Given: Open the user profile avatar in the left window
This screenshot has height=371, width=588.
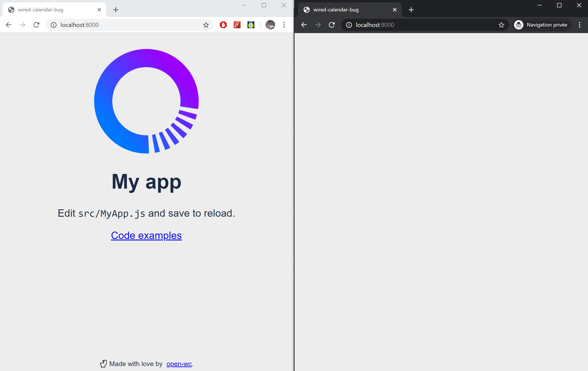Looking at the screenshot, I should coord(270,25).
